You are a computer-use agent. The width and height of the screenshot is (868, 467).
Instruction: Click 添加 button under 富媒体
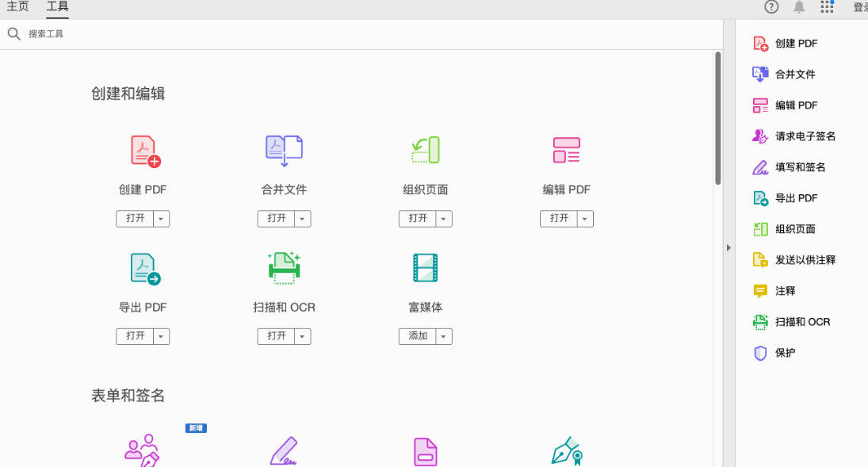click(x=417, y=337)
